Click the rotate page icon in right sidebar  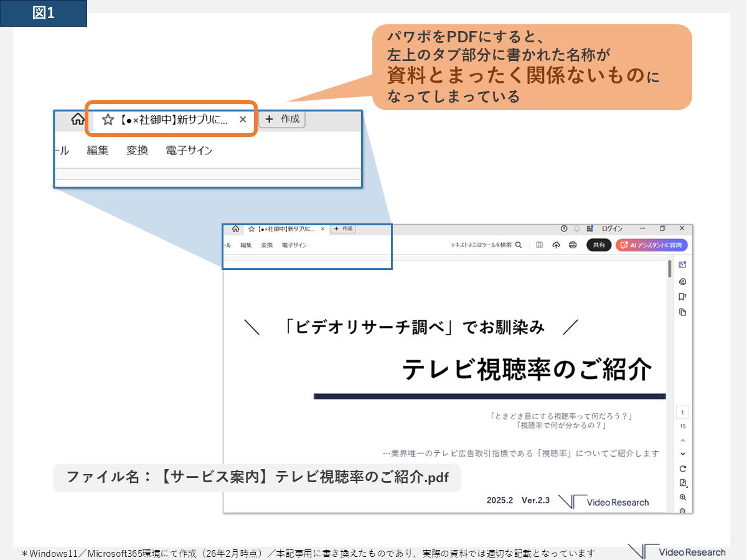(683, 469)
